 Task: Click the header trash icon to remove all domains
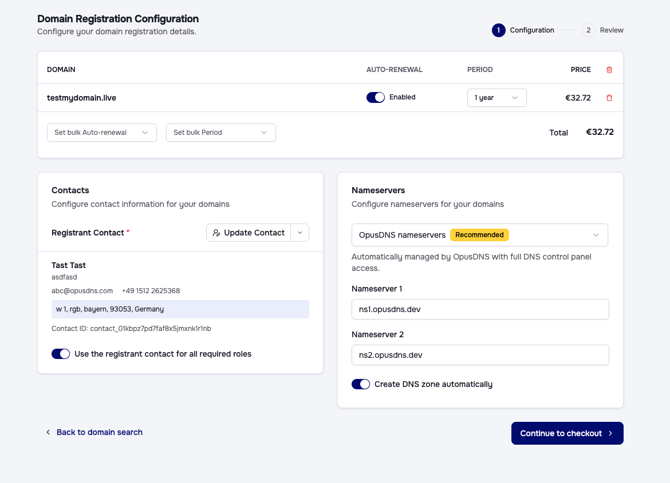[x=609, y=70]
